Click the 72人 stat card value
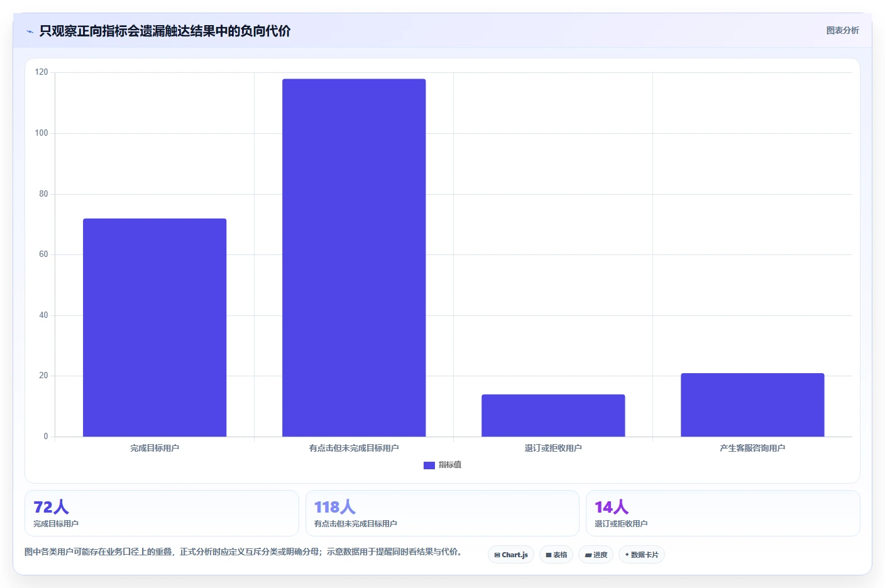Viewport: 885px width, 588px height. (x=51, y=507)
